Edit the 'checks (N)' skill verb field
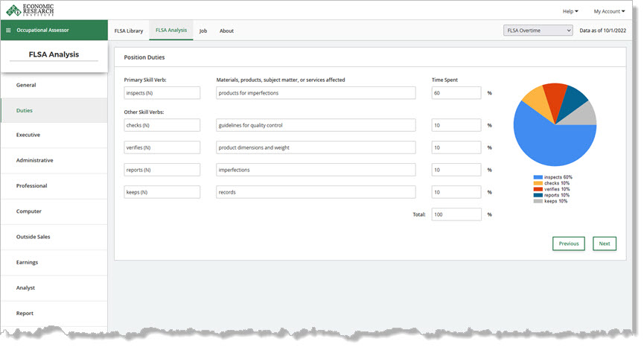This screenshot has width=644, height=350. (162, 125)
